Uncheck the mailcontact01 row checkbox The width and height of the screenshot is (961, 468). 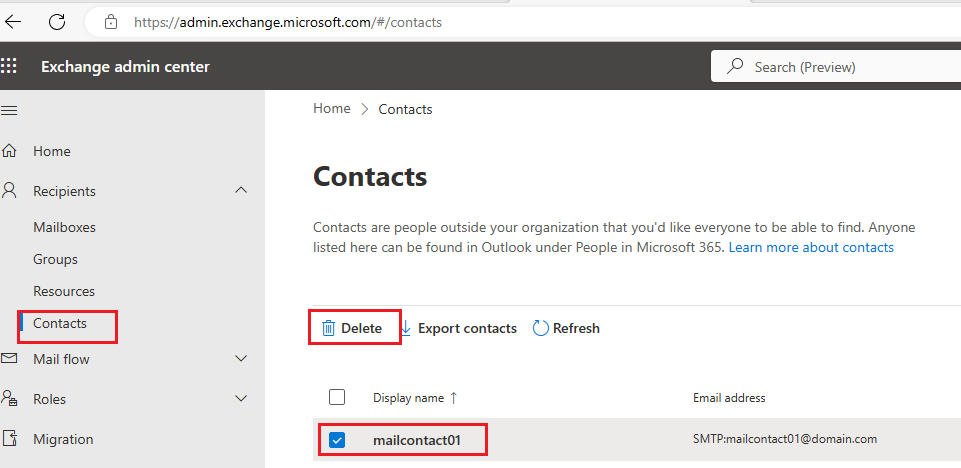[337, 440]
